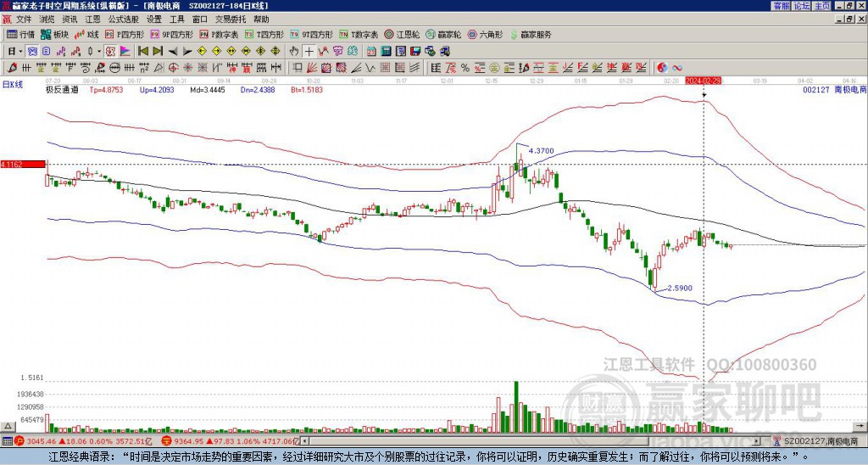Image resolution: width=868 pixels, height=465 pixels.
Task: Click the percent sign tool
Action: coord(465,68)
